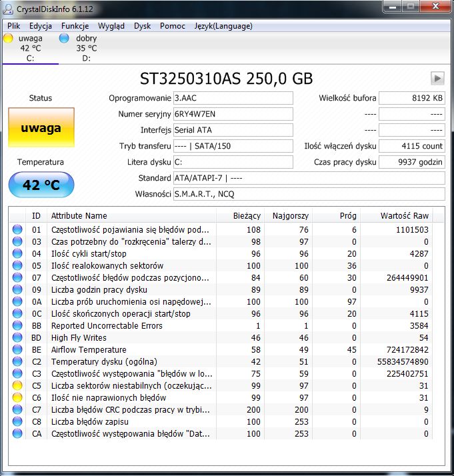This screenshot has height=476, width=454.
Task: Click the Własności field S.M.A.R.T., NCQ
Action: 309,194
